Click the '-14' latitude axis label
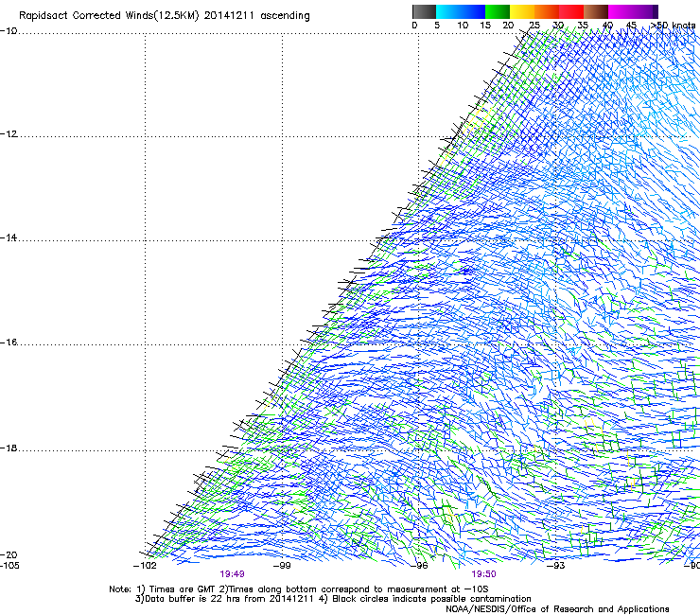The width and height of the screenshot is (700, 615). [x=9, y=237]
